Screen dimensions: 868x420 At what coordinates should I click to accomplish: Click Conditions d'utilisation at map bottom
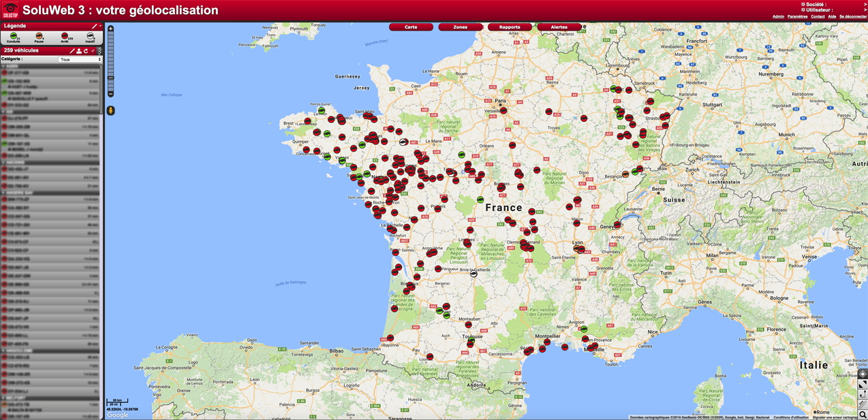(x=791, y=417)
